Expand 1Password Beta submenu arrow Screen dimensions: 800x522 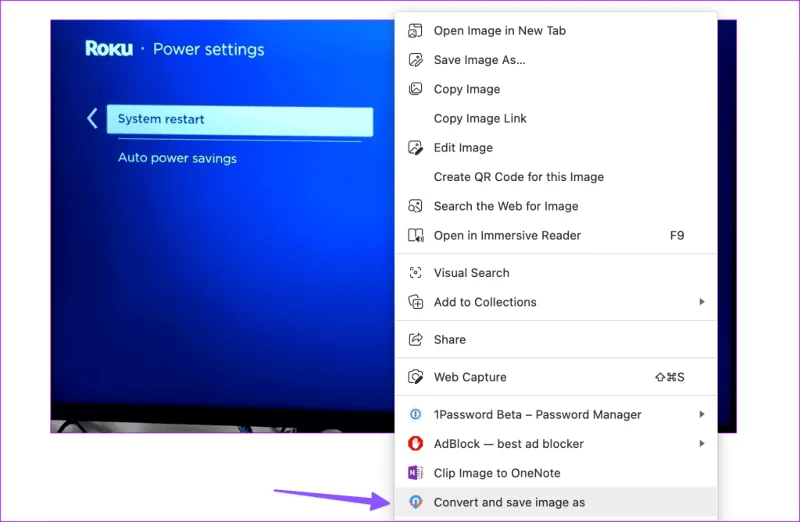click(x=702, y=414)
